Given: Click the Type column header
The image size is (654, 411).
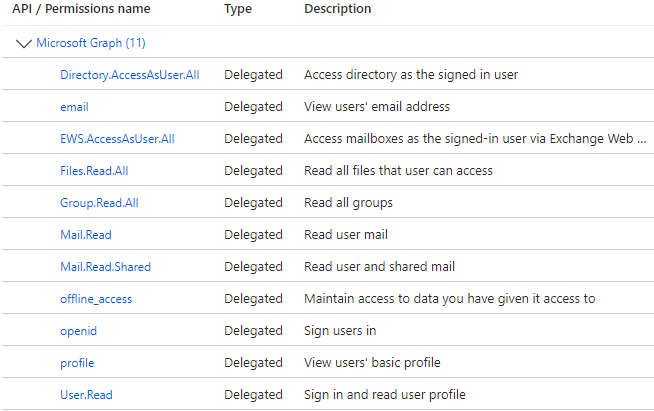Looking at the screenshot, I should coord(238,9).
